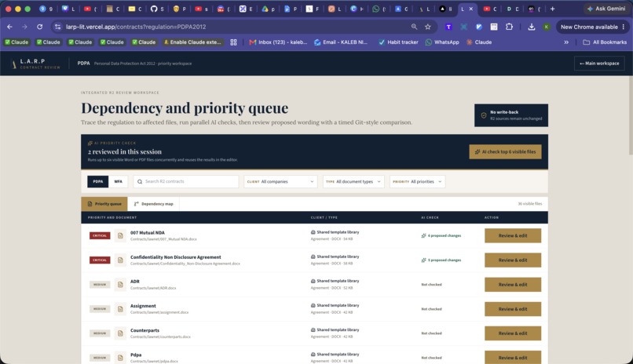Click AI check top 6 visible files
Viewport: 633px width, 364px height.
coord(505,151)
